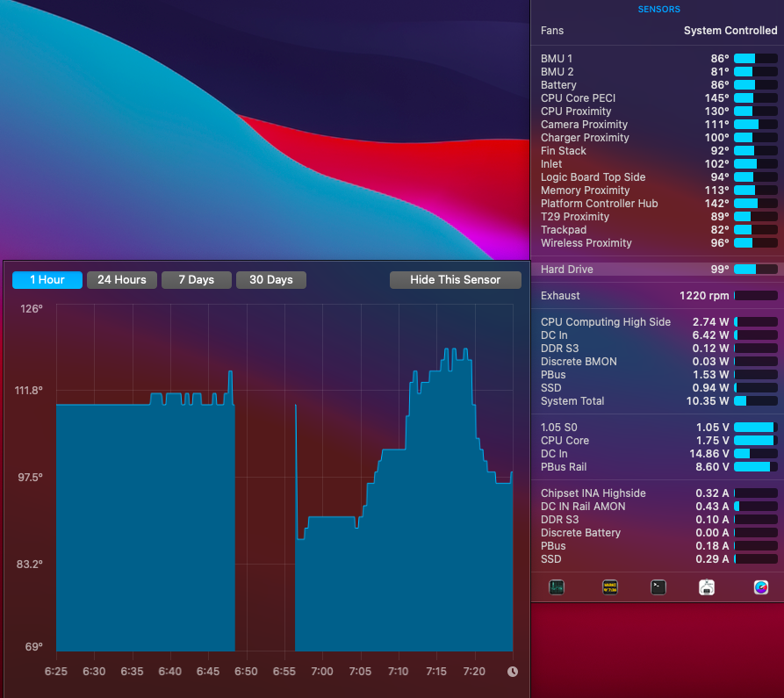Image resolution: width=784 pixels, height=698 pixels.
Task: Select the Fin Stack sensor row
Action: click(x=658, y=150)
